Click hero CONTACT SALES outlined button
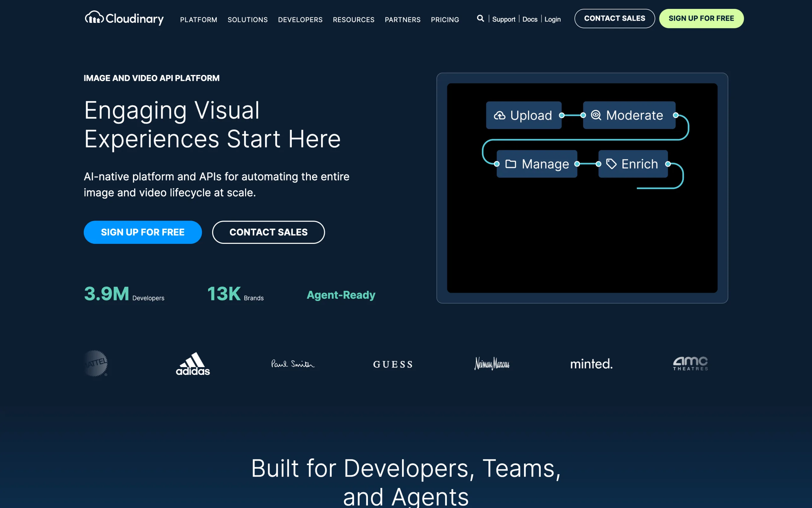The image size is (812, 508). click(268, 232)
